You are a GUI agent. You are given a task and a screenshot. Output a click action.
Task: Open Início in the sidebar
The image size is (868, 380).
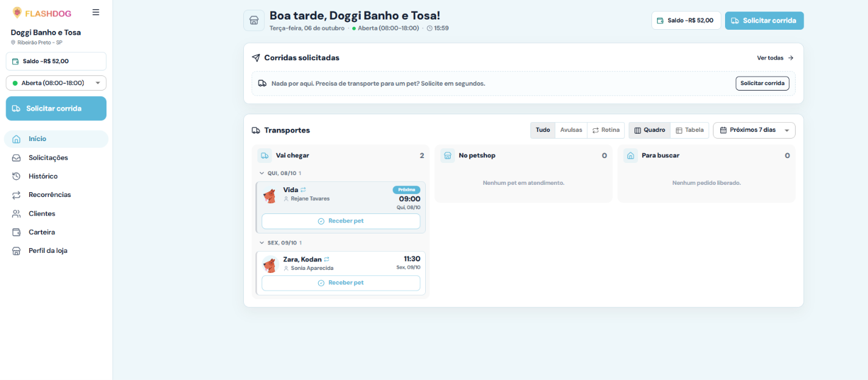point(56,139)
